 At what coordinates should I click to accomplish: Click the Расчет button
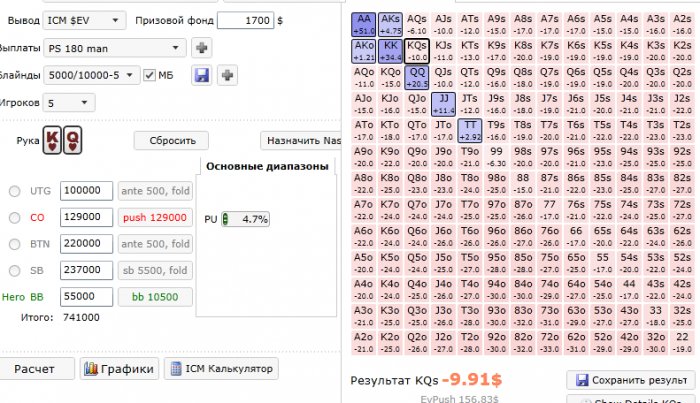[35, 369]
